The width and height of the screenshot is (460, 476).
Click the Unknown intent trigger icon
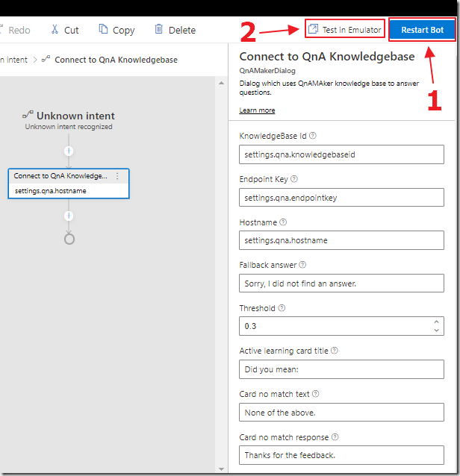pyautogui.click(x=28, y=115)
